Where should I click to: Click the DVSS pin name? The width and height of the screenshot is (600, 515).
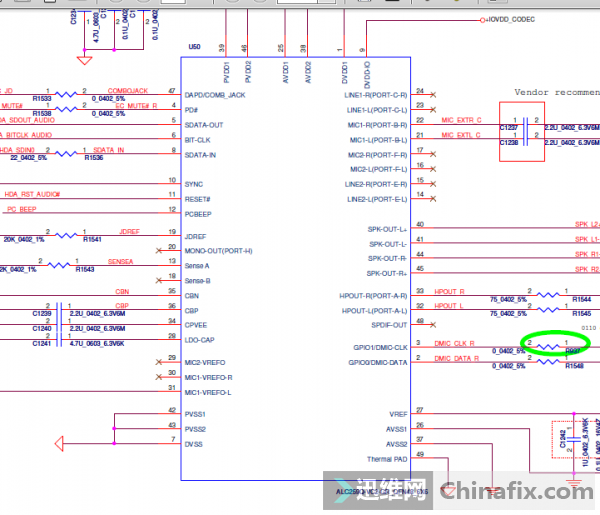(194, 444)
